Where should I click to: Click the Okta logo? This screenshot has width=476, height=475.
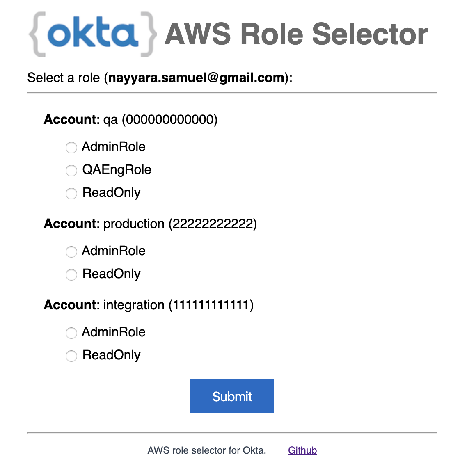92,34
